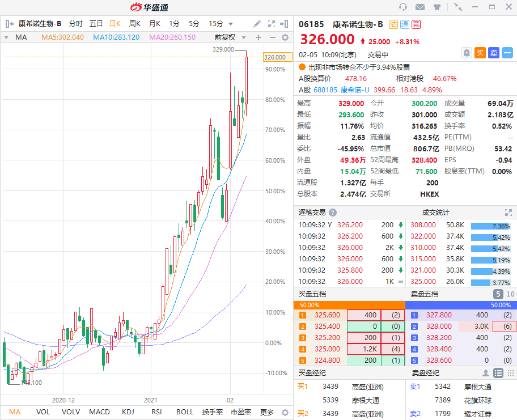Switch to 1分 one-minute chart
517x420 pixels.
click(174, 24)
